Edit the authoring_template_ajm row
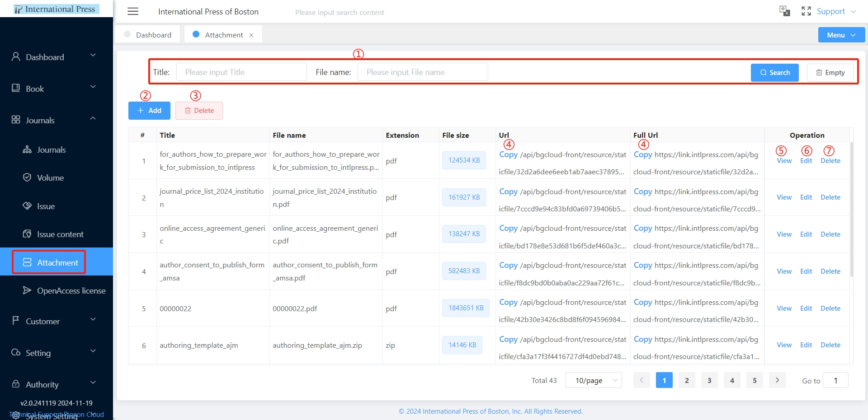The image size is (868, 420). 806,345
